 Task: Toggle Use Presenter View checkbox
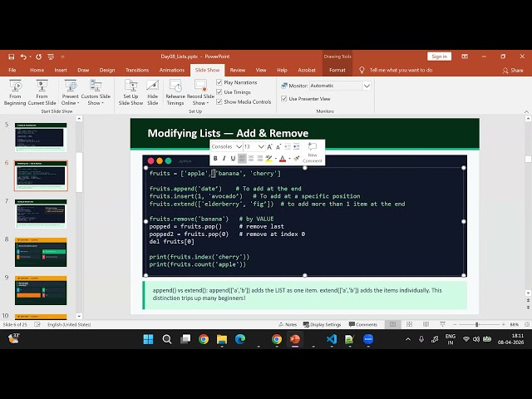pos(284,99)
